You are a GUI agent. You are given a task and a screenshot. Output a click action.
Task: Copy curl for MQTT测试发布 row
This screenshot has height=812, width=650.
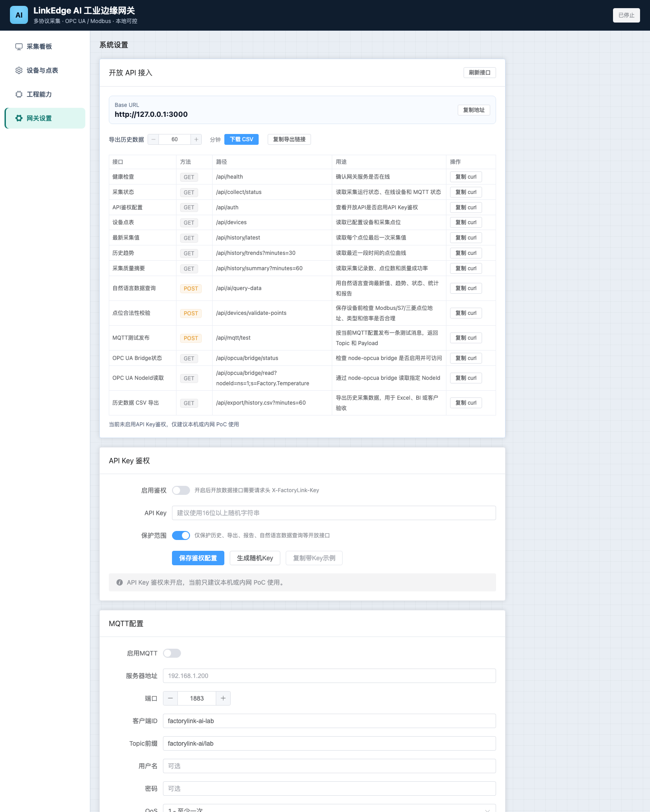tap(466, 338)
